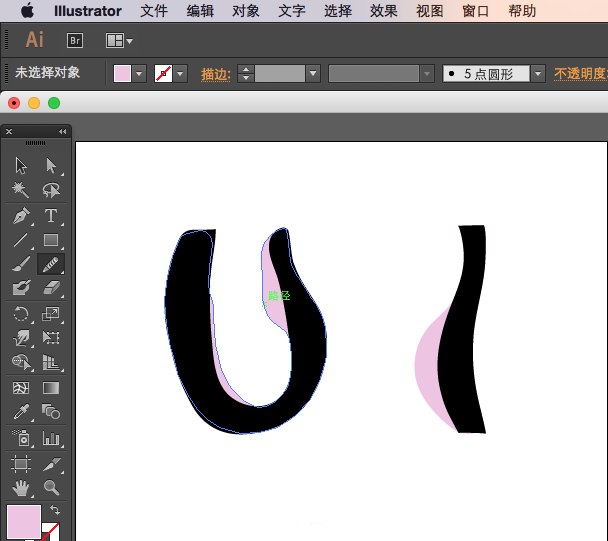Open the 不透明度 opacity link
608x541 pixels.
point(580,73)
